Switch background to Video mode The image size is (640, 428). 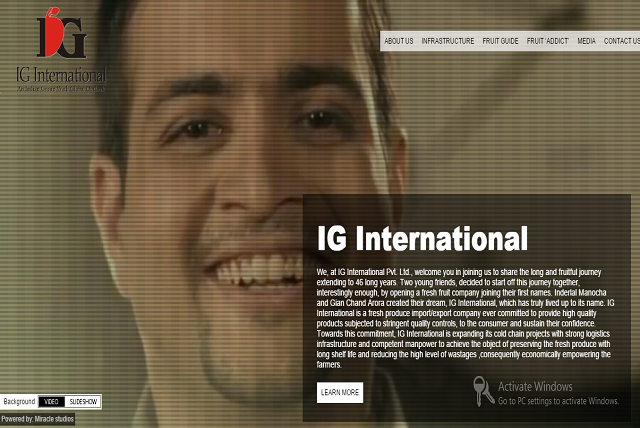[x=51, y=402]
